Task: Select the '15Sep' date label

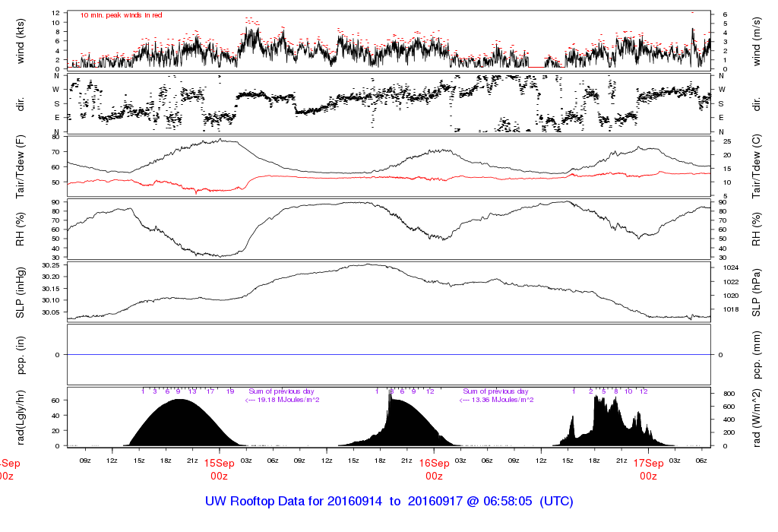Action: (x=219, y=464)
